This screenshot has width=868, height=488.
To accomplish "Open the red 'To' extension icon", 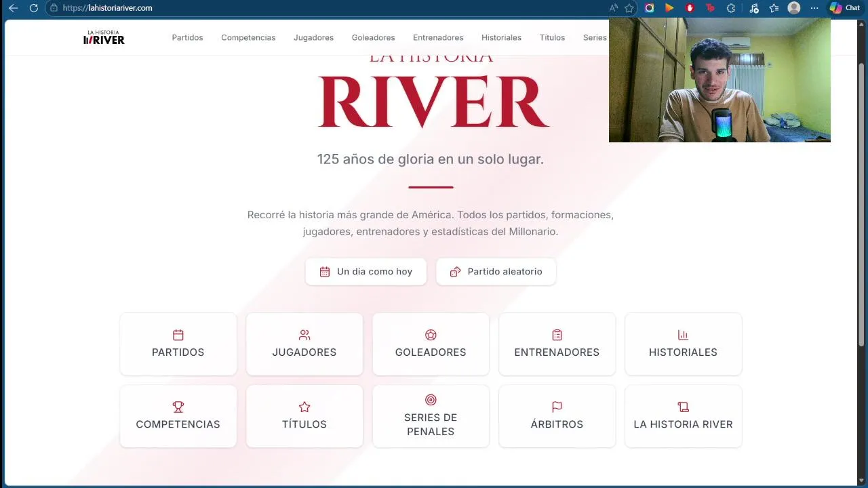I will coord(710,8).
